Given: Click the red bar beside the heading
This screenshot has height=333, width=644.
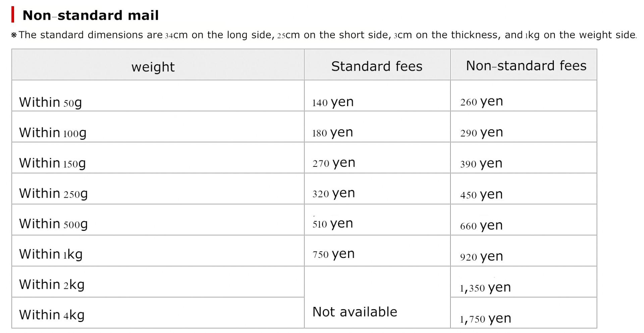Looking at the screenshot, I should (13, 15).
